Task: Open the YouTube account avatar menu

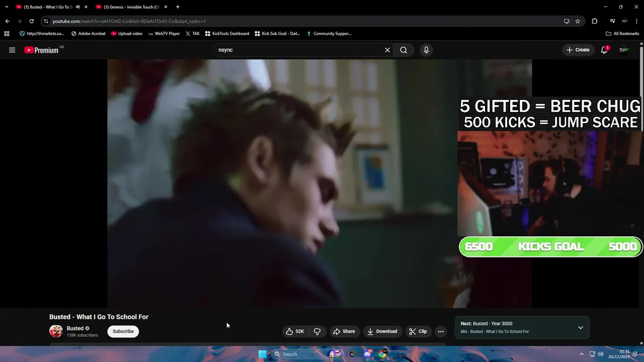Action: 624,50
